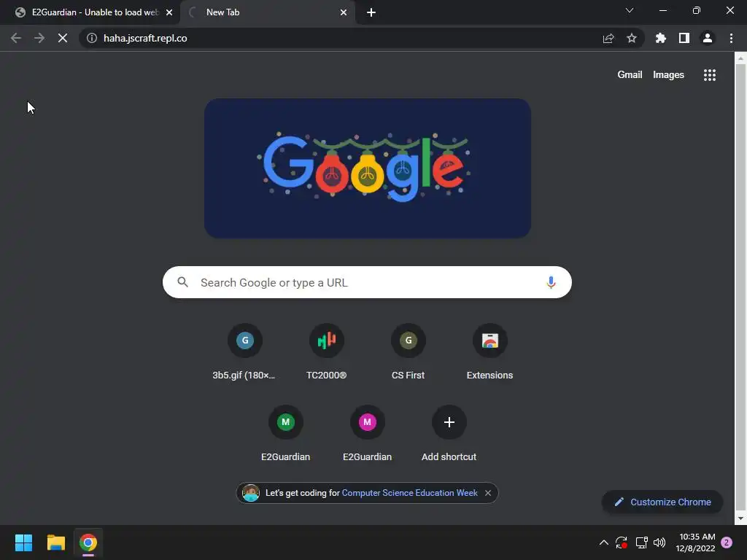The image size is (747, 560).
Task: Open Windows Start menu
Action: tap(23, 542)
